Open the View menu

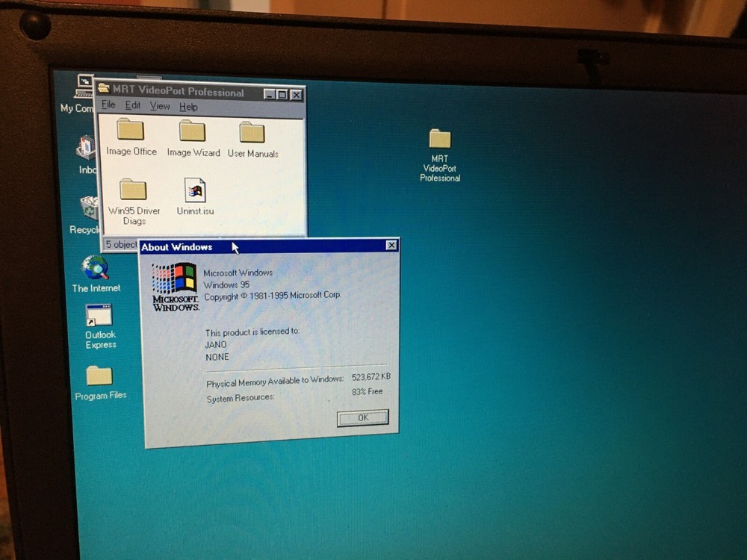(160, 106)
